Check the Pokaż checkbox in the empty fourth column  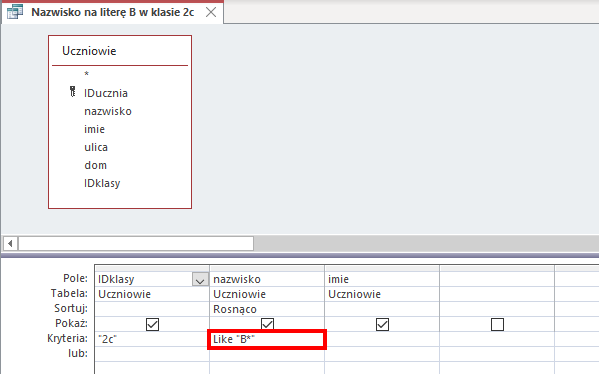click(497, 324)
